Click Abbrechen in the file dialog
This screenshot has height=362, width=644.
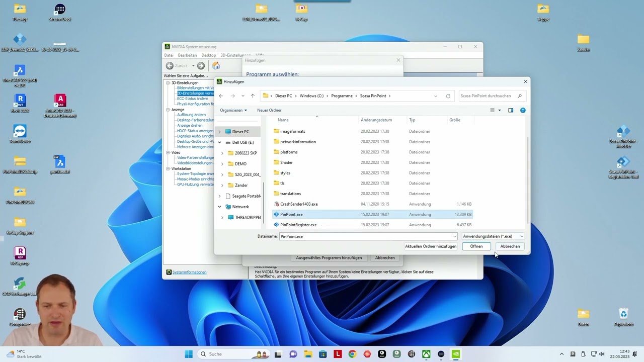510,246
